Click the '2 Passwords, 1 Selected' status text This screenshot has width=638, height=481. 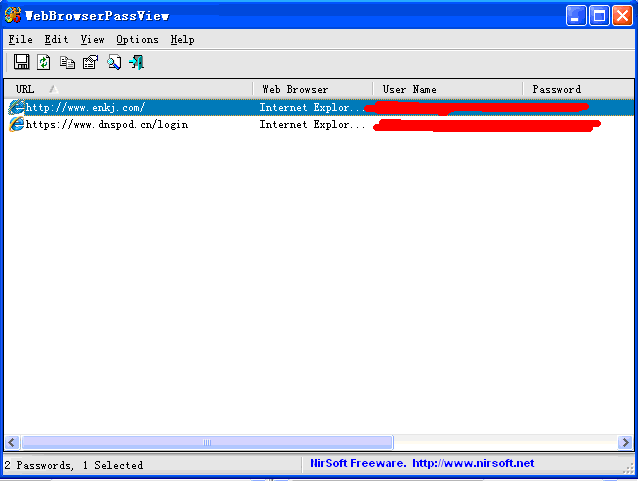pos(74,465)
